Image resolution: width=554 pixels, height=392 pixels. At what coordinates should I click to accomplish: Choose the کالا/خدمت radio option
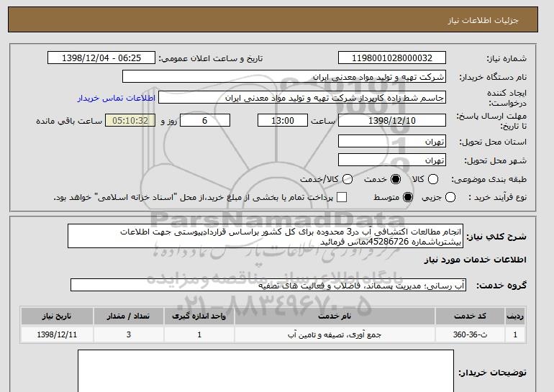point(348,179)
